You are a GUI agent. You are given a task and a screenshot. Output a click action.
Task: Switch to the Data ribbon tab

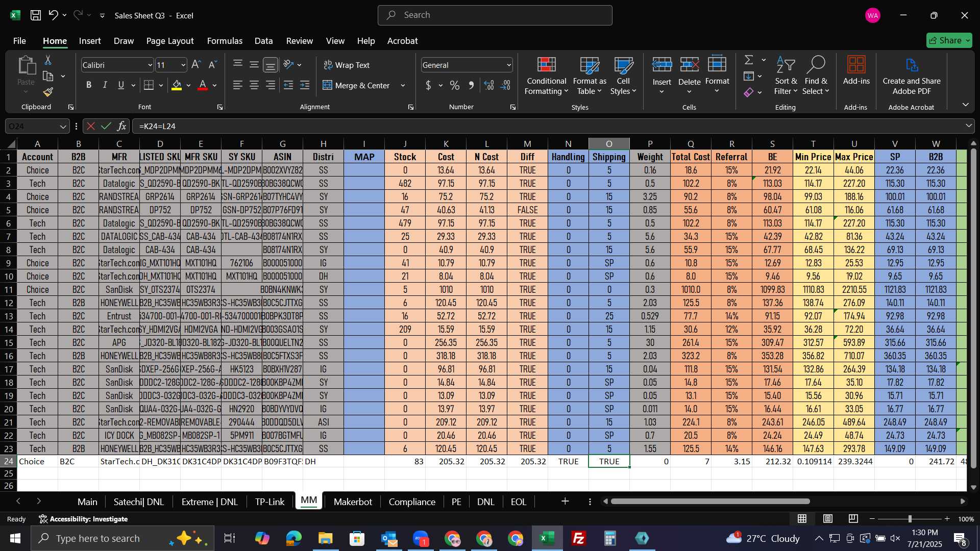(x=264, y=41)
